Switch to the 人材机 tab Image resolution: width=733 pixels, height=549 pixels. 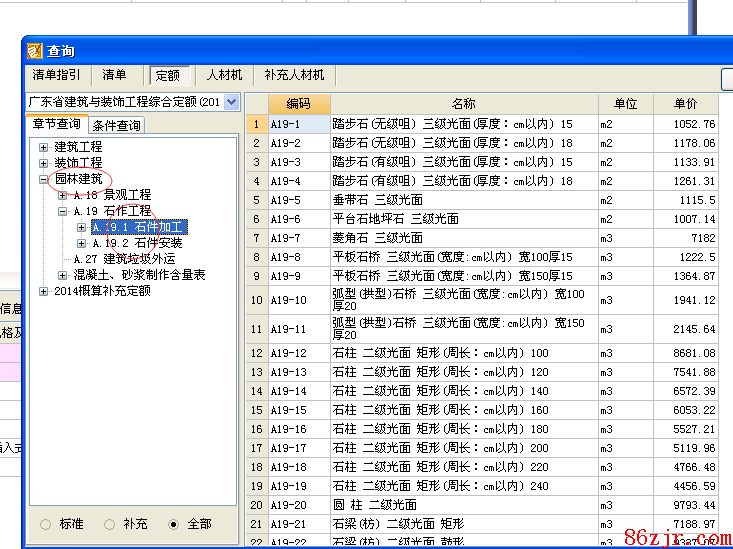click(224, 75)
